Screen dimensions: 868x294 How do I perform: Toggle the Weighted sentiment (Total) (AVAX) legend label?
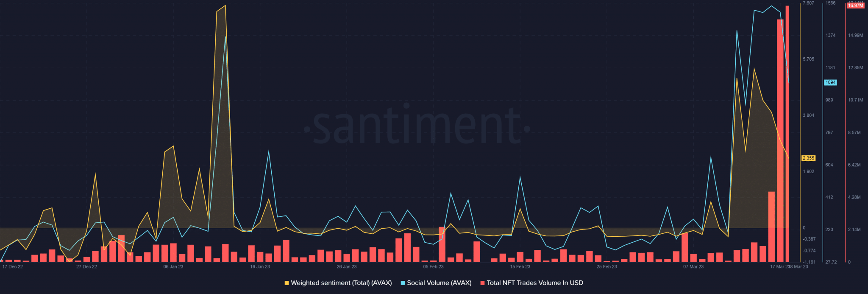[341, 283]
